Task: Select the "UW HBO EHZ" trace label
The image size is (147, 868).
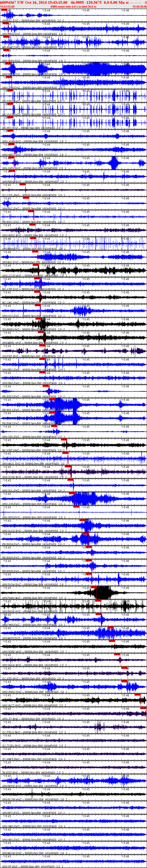Action: [34, 840]
